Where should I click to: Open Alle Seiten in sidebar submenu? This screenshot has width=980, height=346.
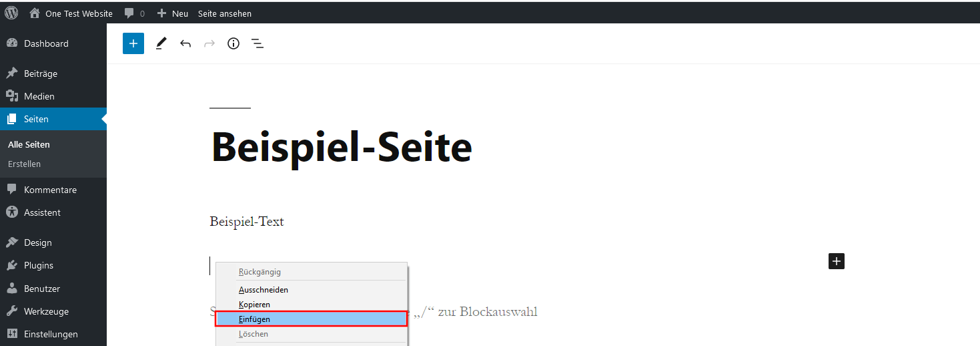29,144
